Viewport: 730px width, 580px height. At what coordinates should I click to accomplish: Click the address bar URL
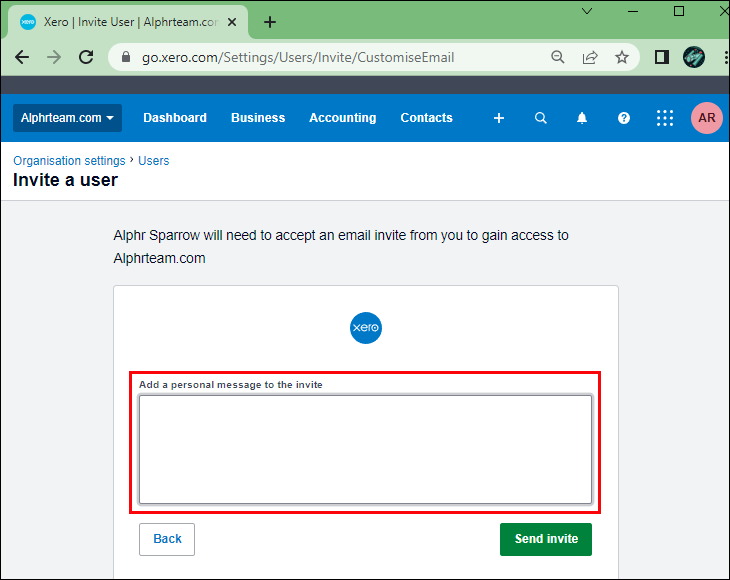pyautogui.click(x=298, y=57)
